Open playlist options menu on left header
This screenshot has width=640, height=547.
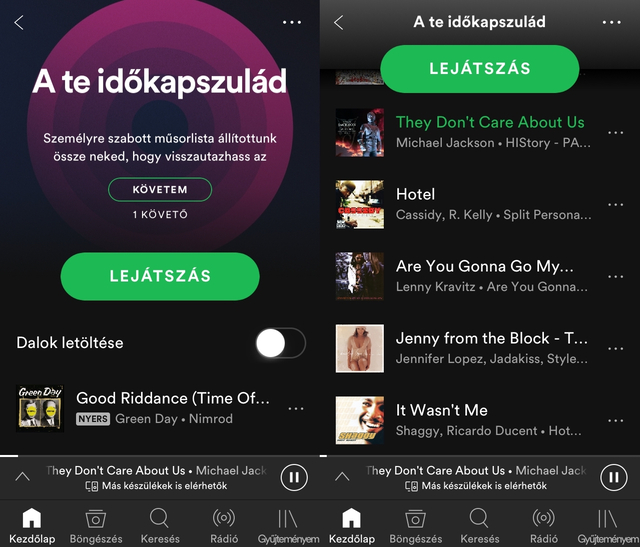pyautogui.click(x=292, y=22)
